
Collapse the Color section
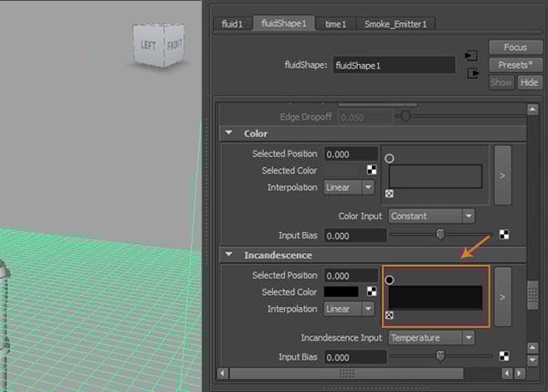(229, 132)
